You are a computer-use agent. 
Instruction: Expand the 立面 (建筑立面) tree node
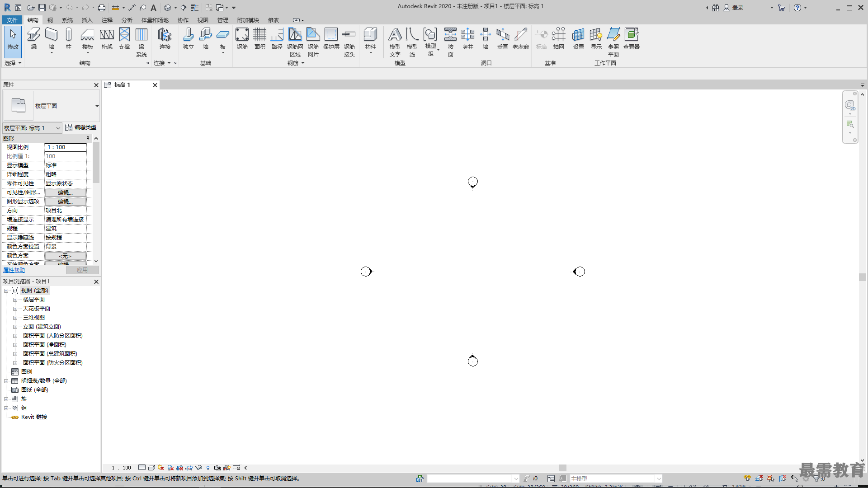15,327
